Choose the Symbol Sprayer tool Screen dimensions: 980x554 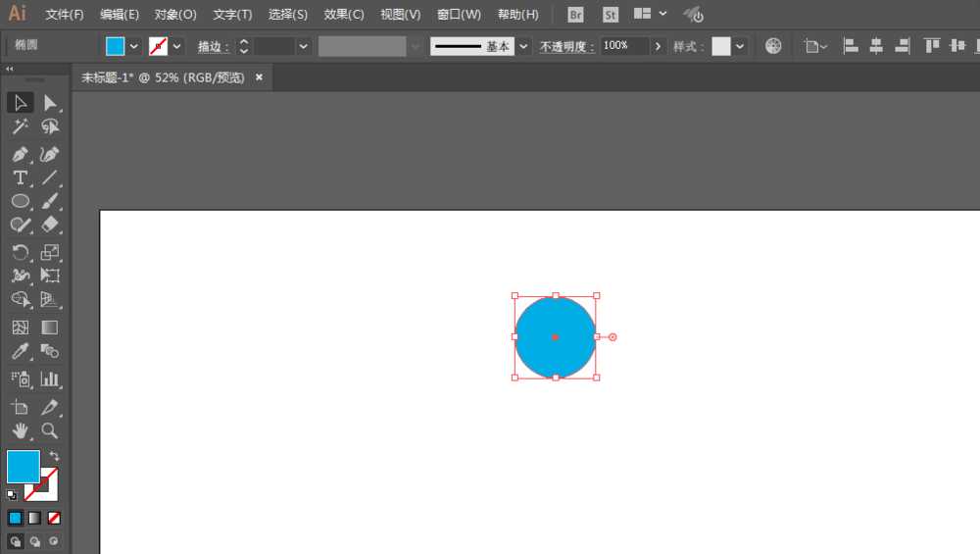(x=20, y=378)
